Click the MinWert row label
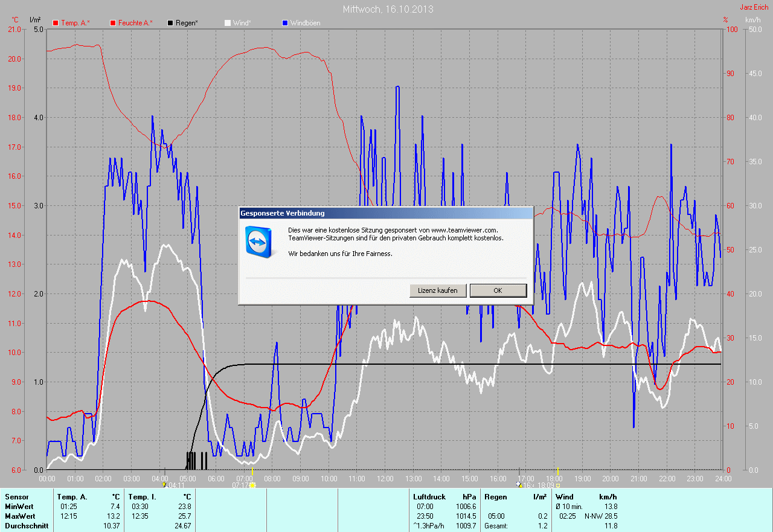Screen dimensions: 773x532 pyautogui.click(x=18, y=507)
